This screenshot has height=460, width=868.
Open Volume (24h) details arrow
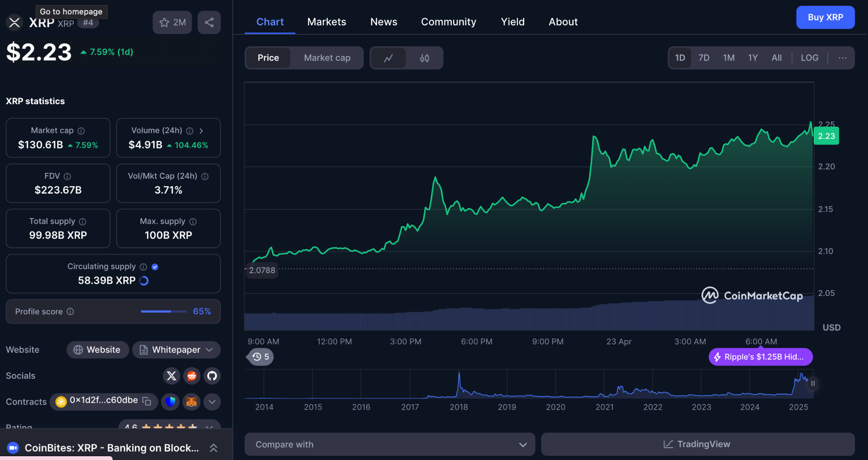(201, 131)
